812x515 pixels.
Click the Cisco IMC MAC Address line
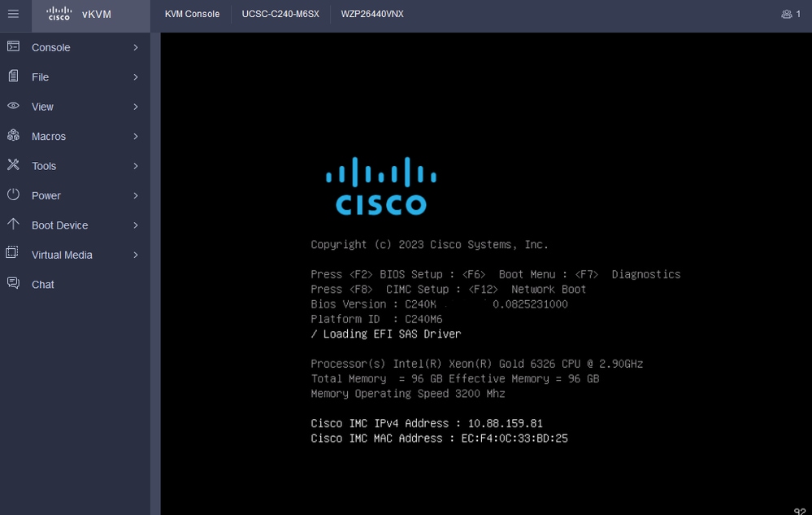439,439
